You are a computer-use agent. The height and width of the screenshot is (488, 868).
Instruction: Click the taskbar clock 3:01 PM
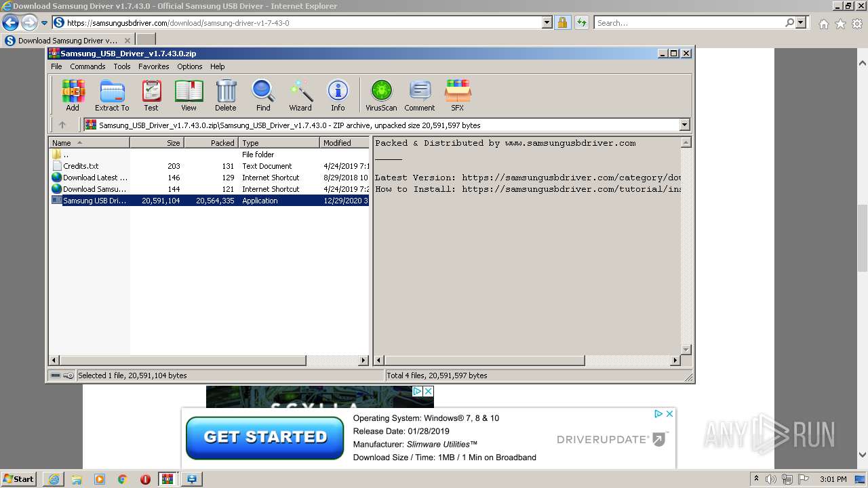click(833, 479)
